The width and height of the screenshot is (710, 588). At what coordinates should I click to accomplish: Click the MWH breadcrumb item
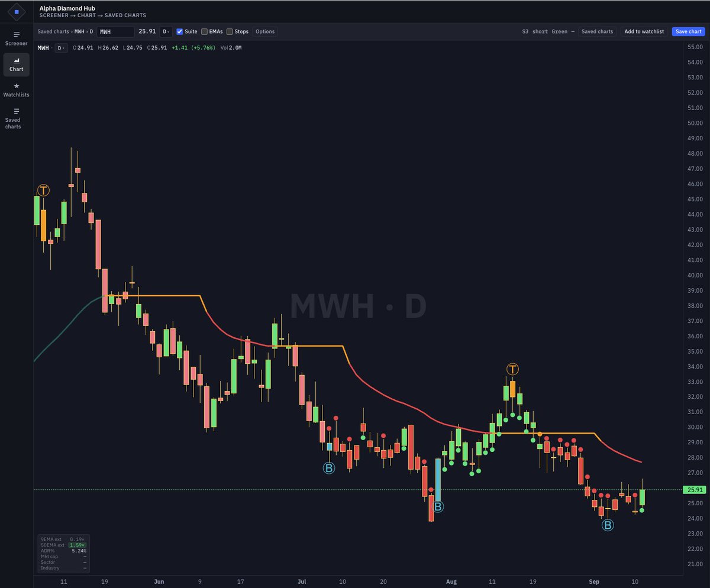point(79,31)
